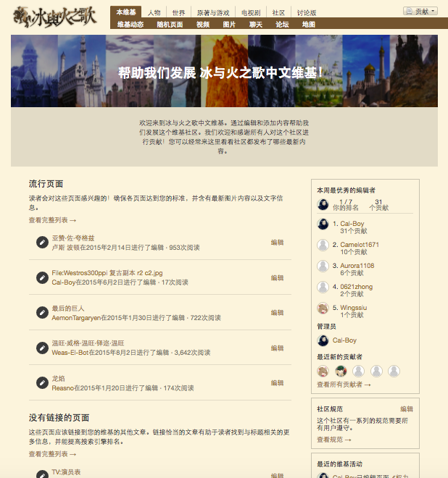Click first avatar under 最近新的贡献者
The height and width of the screenshot is (478, 448).
(x=323, y=371)
